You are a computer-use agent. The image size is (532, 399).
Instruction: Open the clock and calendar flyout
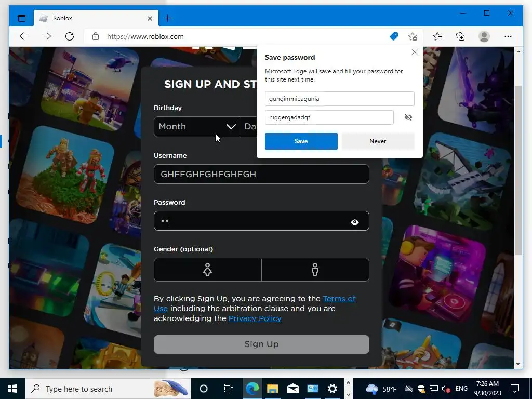point(487,389)
